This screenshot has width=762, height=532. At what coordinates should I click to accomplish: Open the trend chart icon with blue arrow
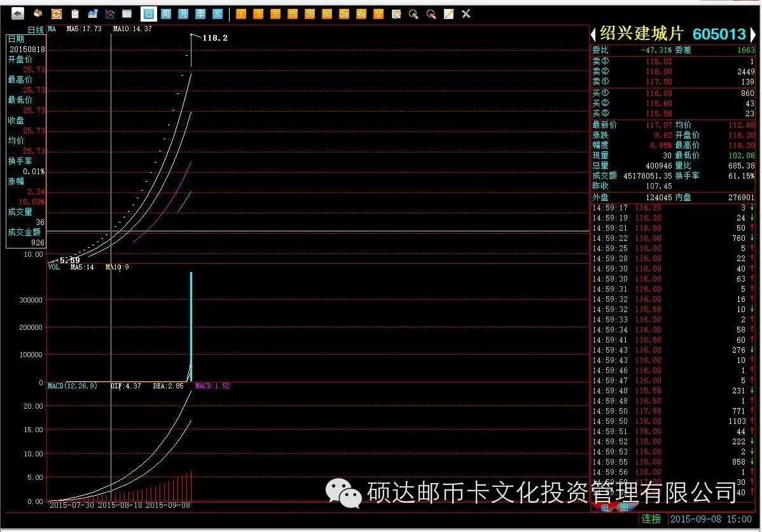click(92, 13)
